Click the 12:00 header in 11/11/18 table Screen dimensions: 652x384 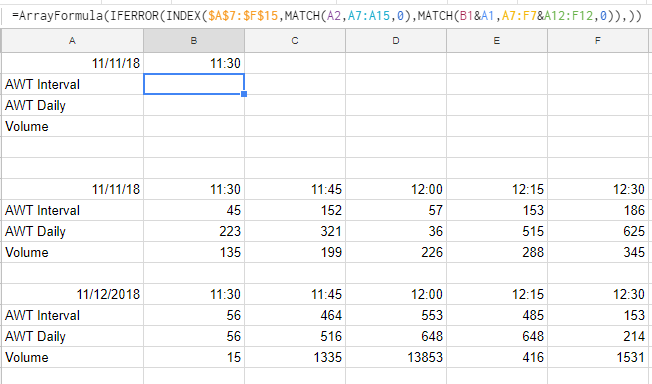pyautogui.click(x=396, y=189)
